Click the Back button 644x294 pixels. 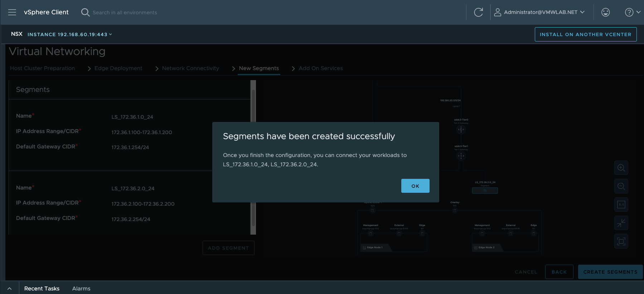tap(559, 272)
